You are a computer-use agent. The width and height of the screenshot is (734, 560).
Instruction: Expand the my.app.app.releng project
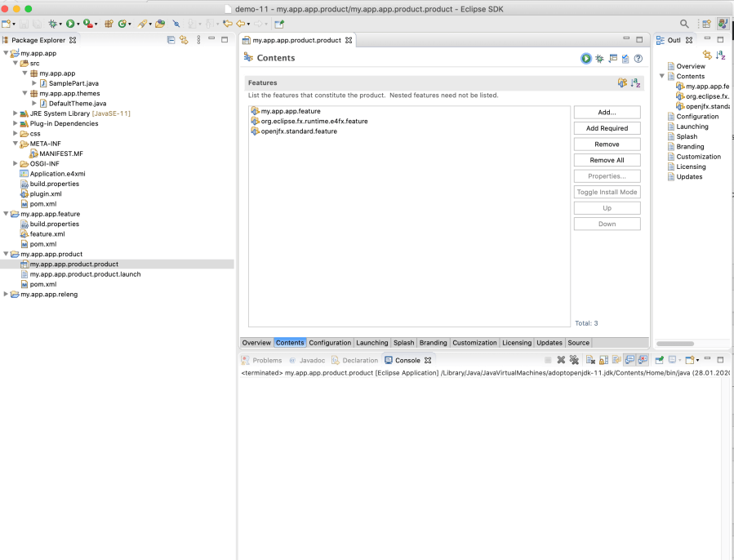coord(7,295)
